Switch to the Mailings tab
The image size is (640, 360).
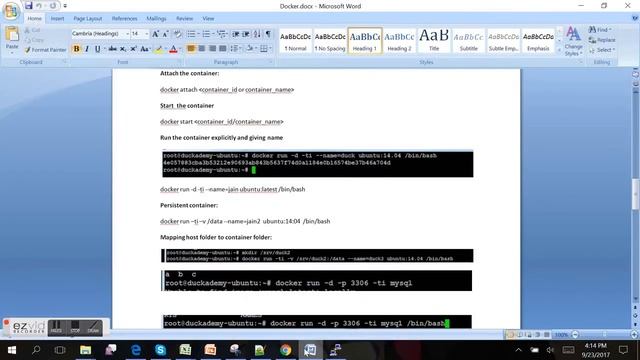pos(156,18)
